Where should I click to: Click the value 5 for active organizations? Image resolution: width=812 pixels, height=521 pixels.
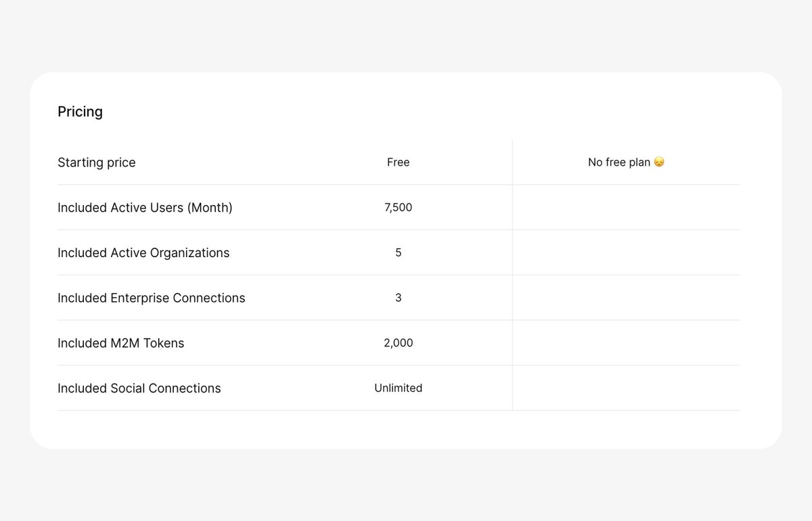[398, 252]
